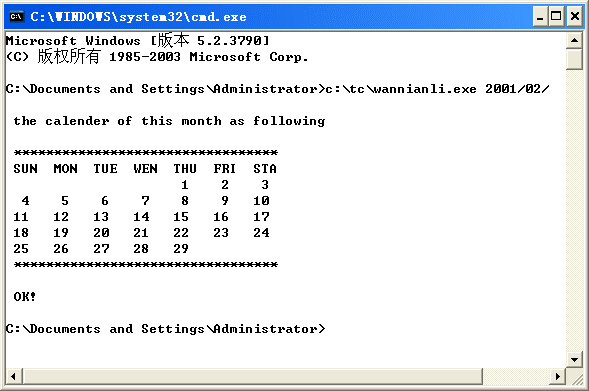
Task: Click the horizontal scrollbar track right of thumb
Action: coord(516,376)
